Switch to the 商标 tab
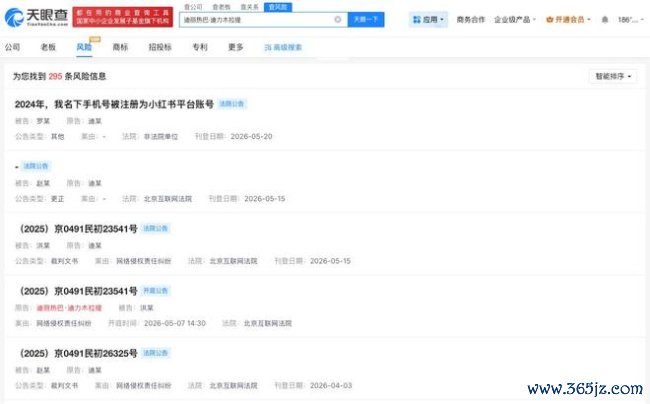Screen dimensions: 650x404 point(120,47)
